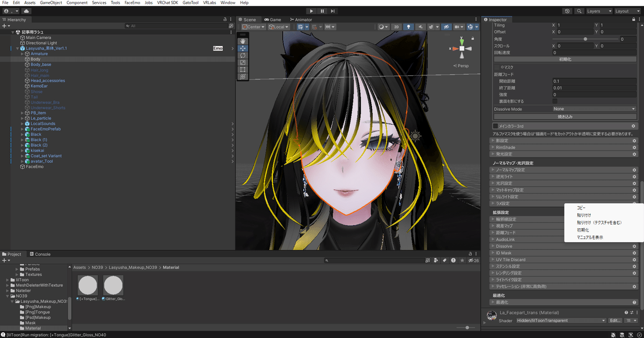Enable the 裏面を影にする checkbox

coord(555,101)
